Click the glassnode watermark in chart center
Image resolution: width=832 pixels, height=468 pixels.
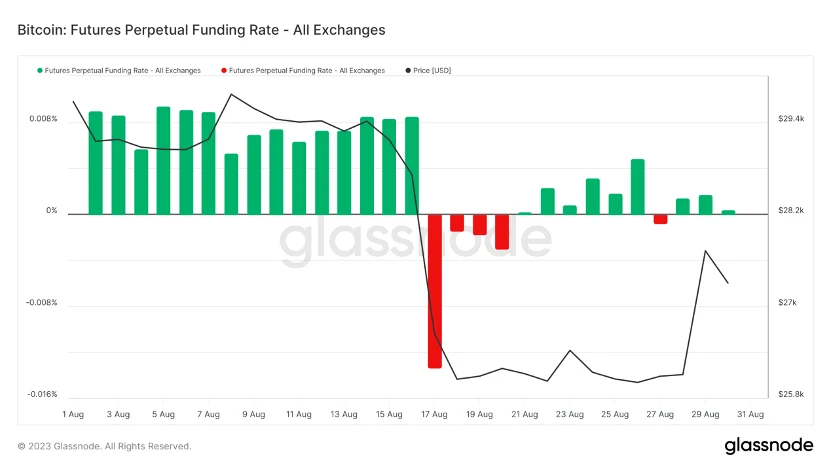tap(415, 242)
